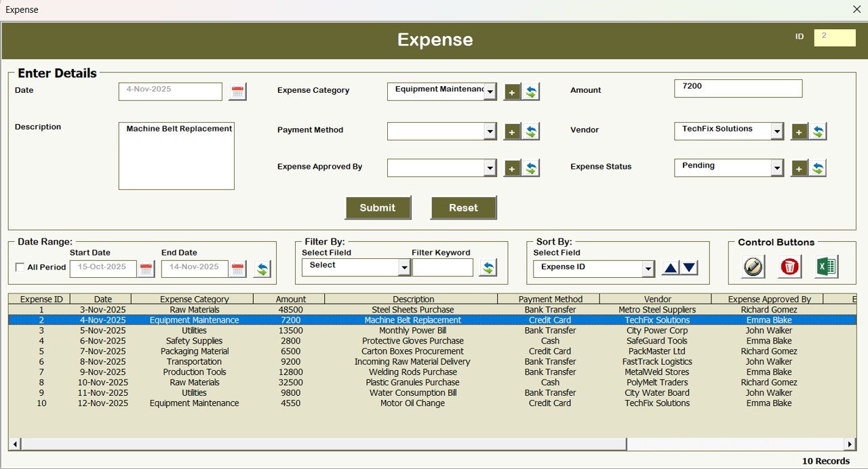Open the Start Date calendar picker
The image size is (868, 469).
[146, 268]
